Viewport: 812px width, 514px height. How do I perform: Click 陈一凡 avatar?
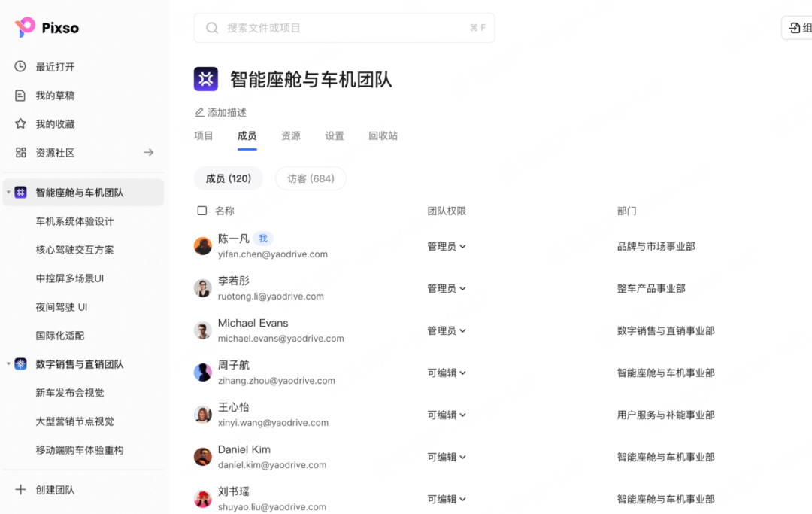202,246
